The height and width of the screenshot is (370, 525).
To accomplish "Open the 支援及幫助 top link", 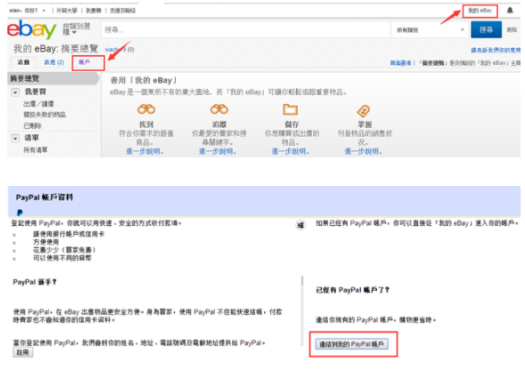I will pyautogui.click(x=123, y=11).
